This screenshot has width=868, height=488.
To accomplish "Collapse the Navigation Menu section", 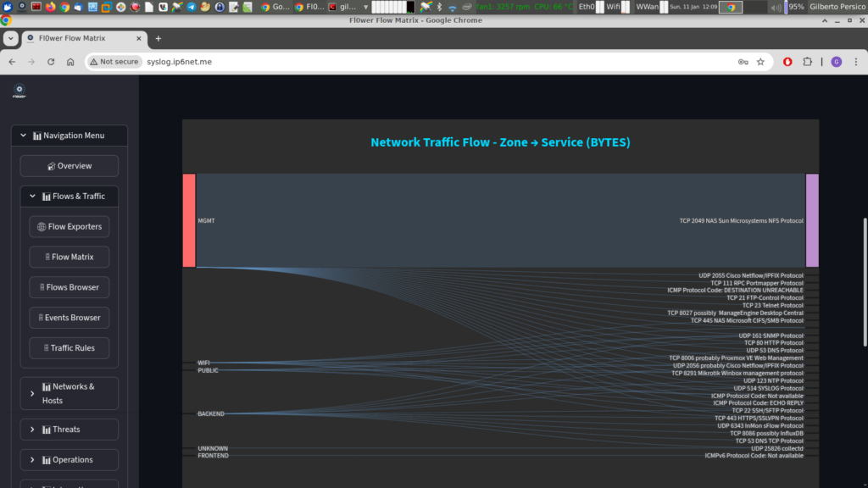I will 70,136.
